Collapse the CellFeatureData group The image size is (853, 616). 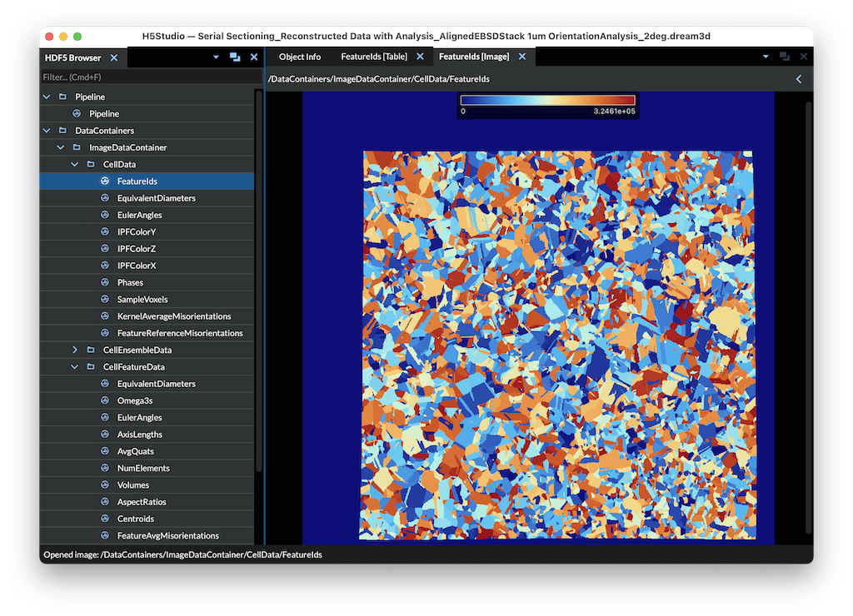click(x=75, y=367)
